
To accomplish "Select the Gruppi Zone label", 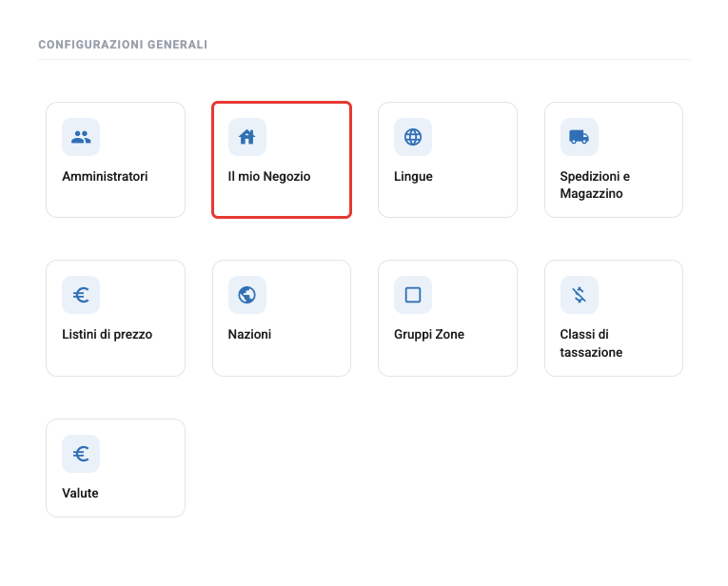I will coord(429,334).
